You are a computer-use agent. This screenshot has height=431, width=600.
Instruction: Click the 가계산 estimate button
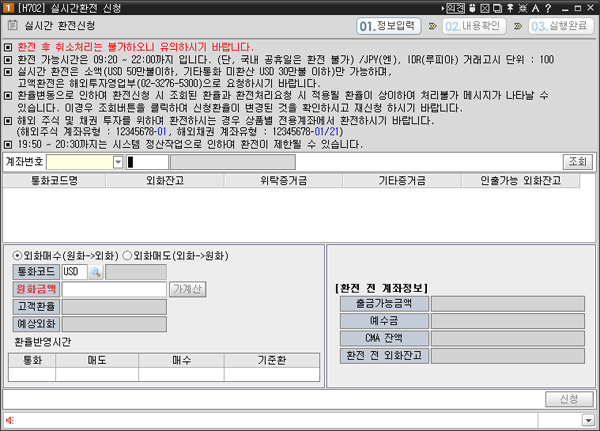click(x=187, y=289)
